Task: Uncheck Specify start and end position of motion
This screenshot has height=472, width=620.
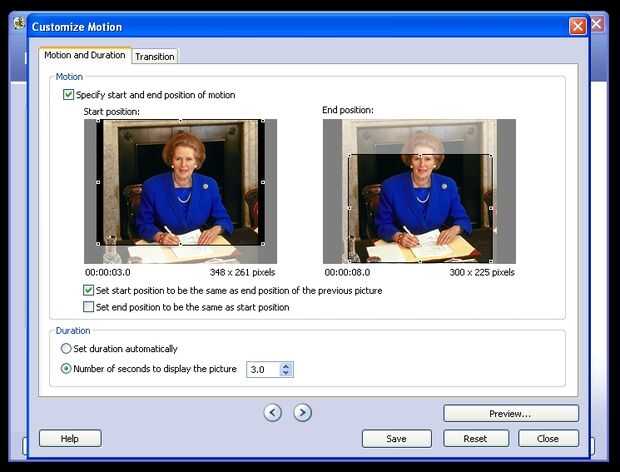Action: coord(68,95)
